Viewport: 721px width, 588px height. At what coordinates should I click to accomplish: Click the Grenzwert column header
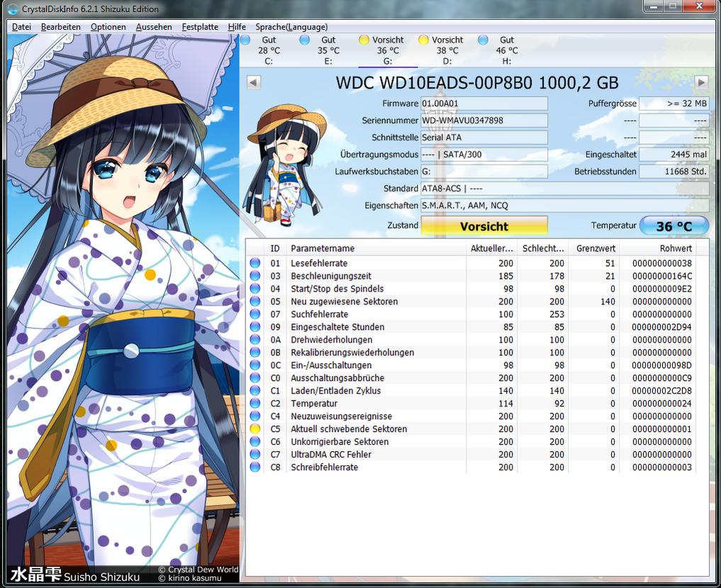[x=593, y=248]
